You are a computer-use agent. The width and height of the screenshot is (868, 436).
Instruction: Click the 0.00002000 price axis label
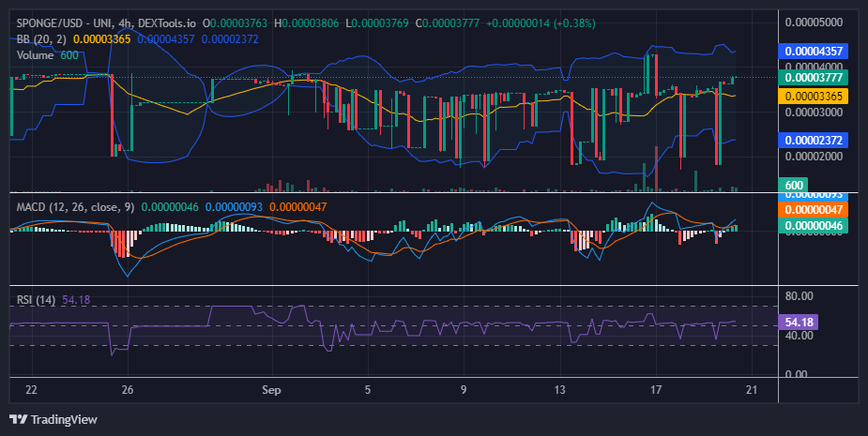pyautogui.click(x=814, y=156)
